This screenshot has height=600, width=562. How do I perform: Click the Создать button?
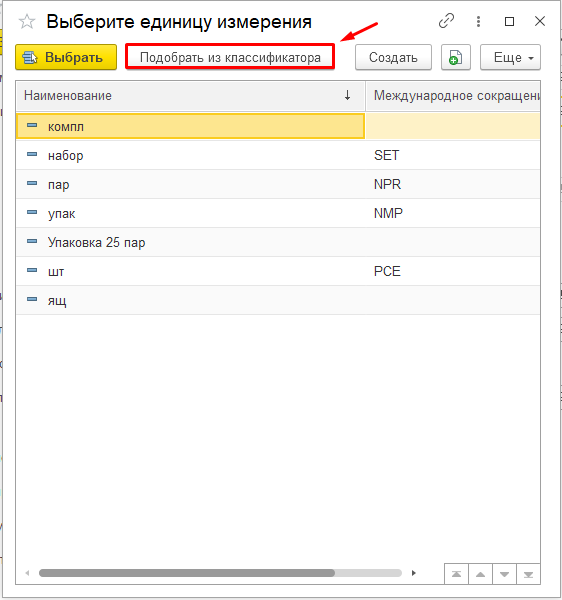[x=393, y=57]
